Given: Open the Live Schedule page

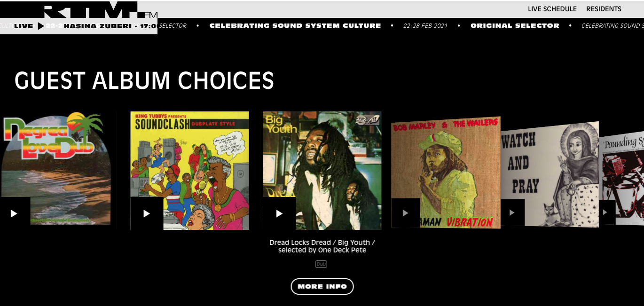Looking at the screenshot, I should [x=552, y=9].
